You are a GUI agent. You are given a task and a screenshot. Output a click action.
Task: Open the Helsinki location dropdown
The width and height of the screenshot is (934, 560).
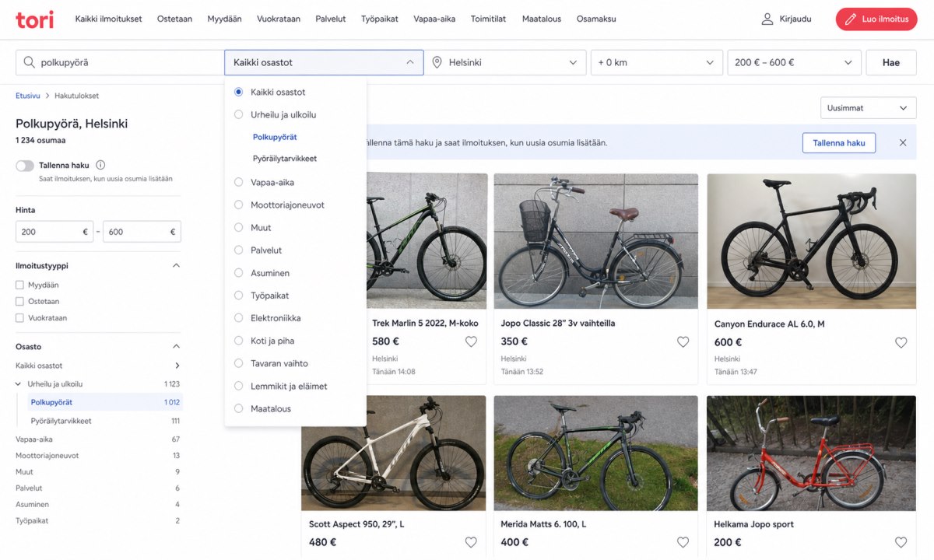click(x=505, y=62)
